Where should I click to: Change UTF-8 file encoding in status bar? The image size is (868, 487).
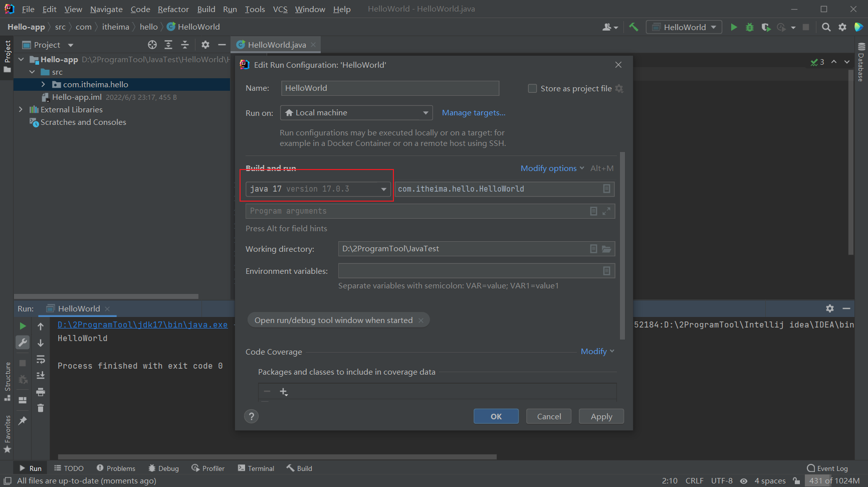[722, 480]
